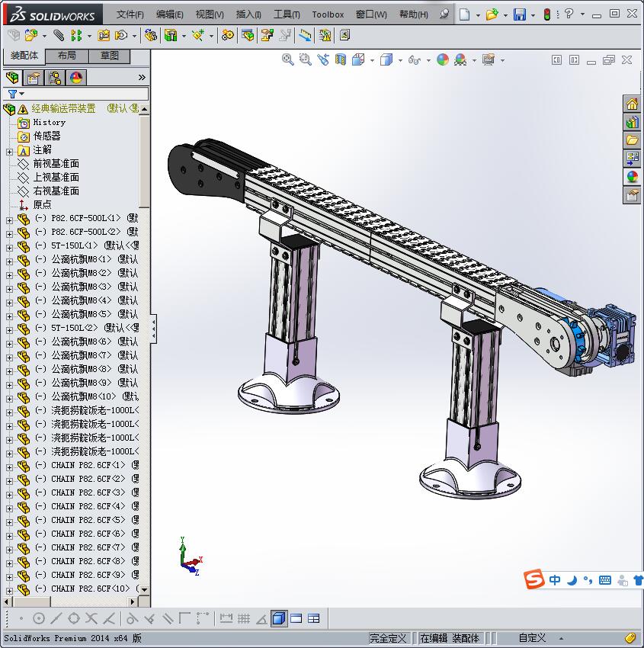Click the Hide/Show Items glasses icon
Image resolution: width=644 pixels, height=648 pixels.
click(x=414, y=60)
